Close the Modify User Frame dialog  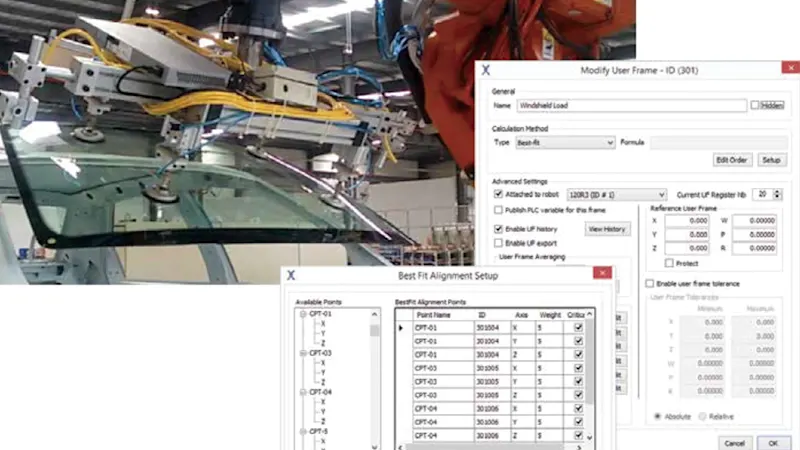click(791, 67)
